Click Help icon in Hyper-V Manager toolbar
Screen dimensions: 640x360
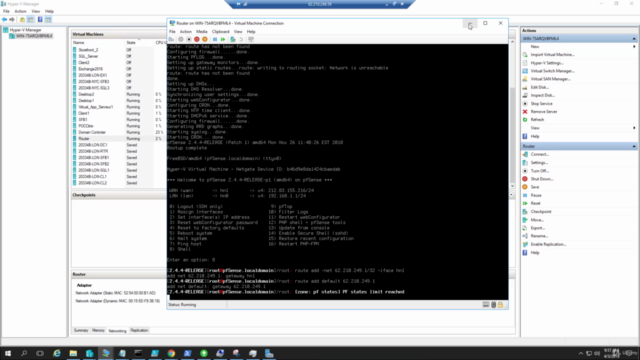pos(40,19)
